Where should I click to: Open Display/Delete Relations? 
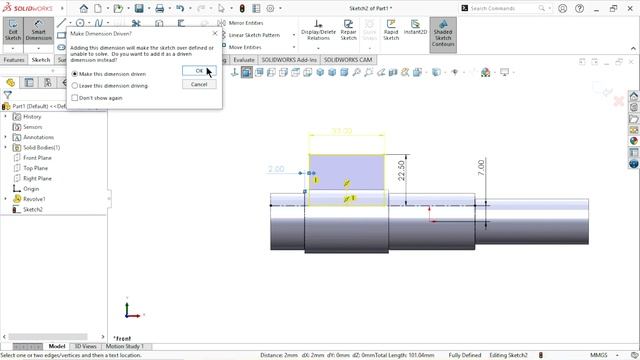(318, 30)
